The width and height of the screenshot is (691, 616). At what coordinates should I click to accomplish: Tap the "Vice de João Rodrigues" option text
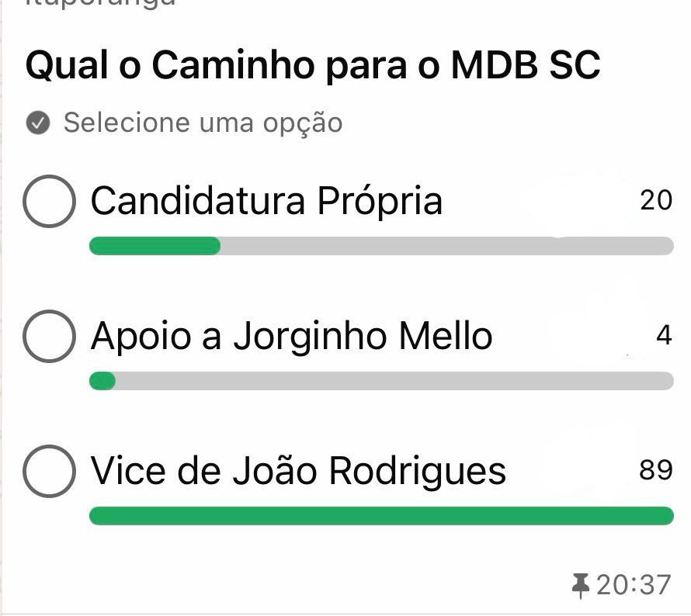298,470
